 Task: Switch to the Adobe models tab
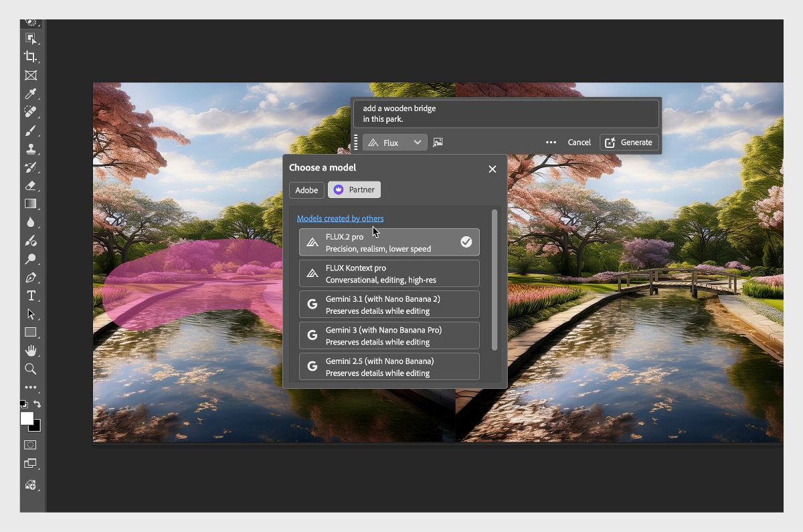pos(306,190)
